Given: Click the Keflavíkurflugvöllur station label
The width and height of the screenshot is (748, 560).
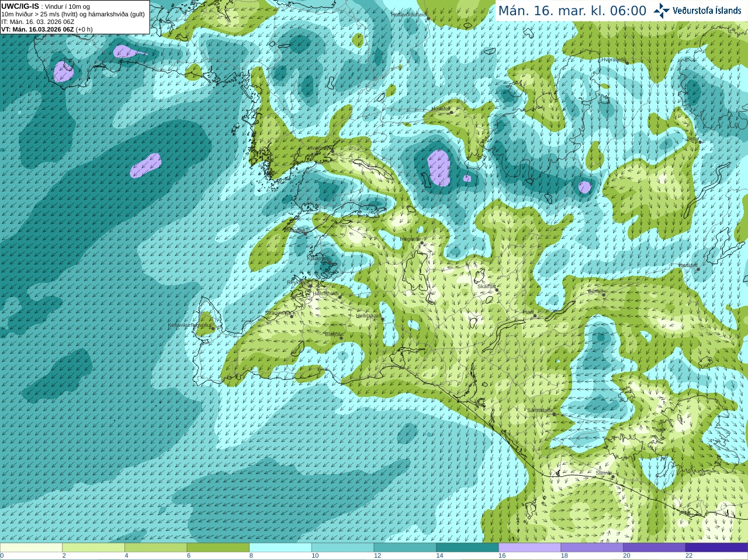Looking at the screenshot, I should [190, 325].
